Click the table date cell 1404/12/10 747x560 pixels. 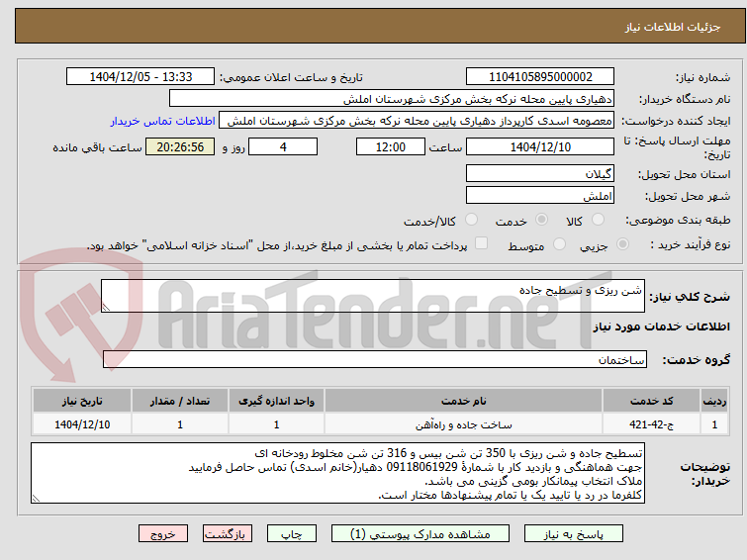[x=82, y=424]
